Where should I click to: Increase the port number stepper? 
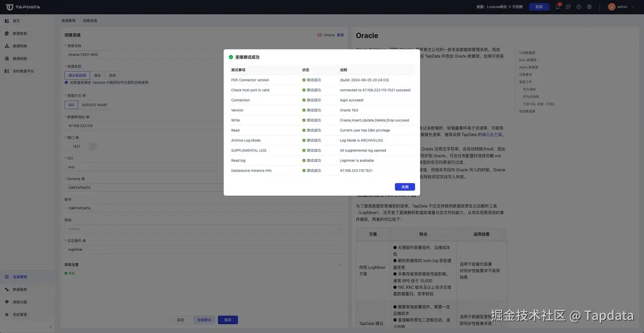pos(93,144)
